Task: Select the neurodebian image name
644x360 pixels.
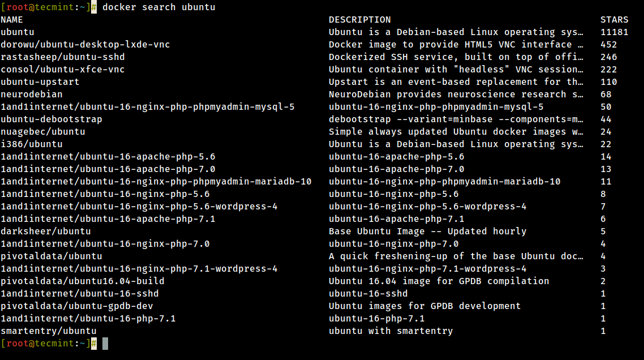Action: click(31, 95)
